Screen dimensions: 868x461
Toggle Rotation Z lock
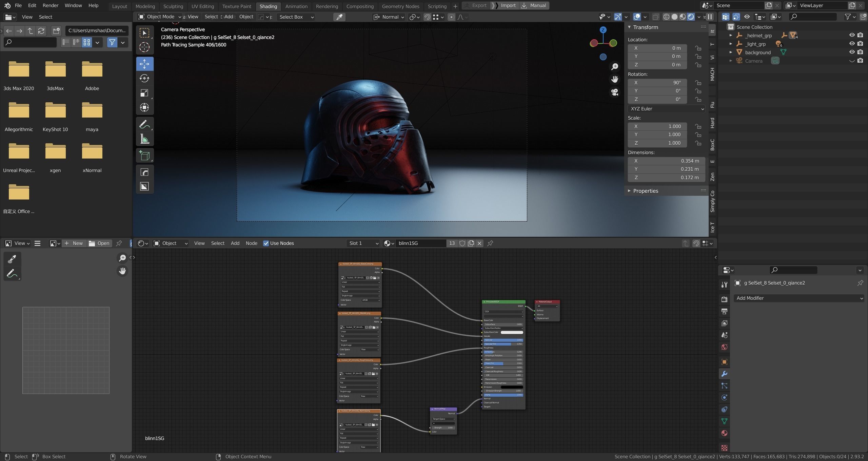(x=698, y=99)
